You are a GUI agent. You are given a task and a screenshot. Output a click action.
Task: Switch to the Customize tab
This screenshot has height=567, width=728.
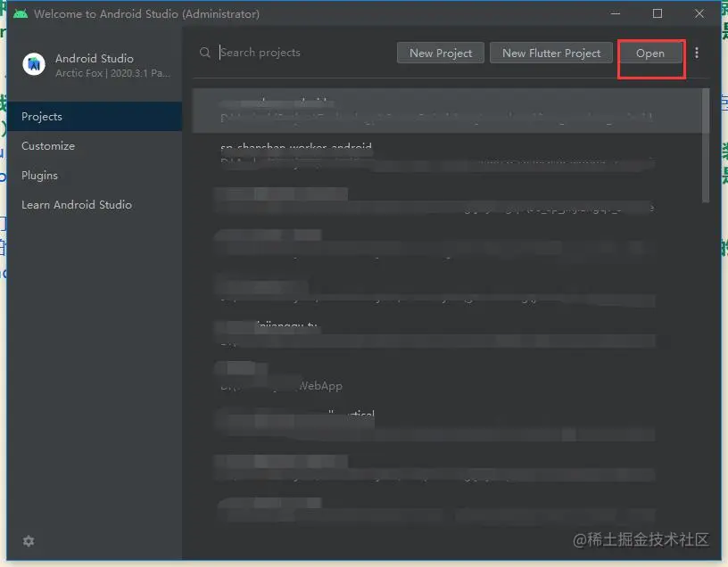(95, 145)
